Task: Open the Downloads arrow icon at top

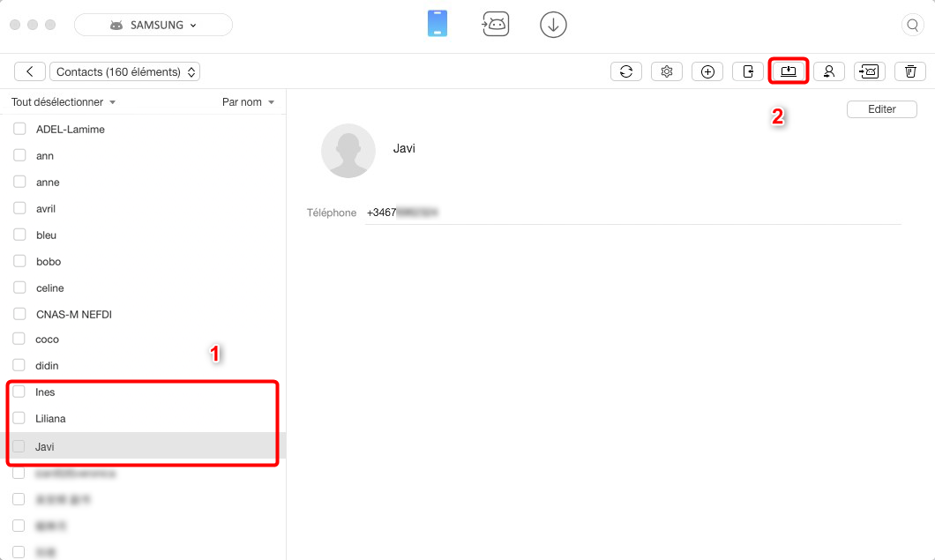Action: coord(553,24)
